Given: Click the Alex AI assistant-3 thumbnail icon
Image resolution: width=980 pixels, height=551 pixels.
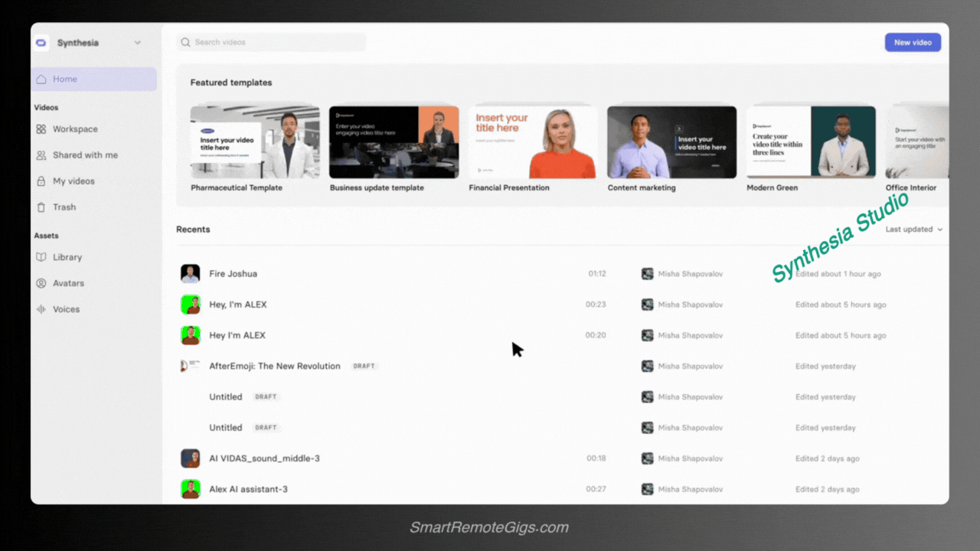Looking at the screenshot, I should click(x=190, y=489).
